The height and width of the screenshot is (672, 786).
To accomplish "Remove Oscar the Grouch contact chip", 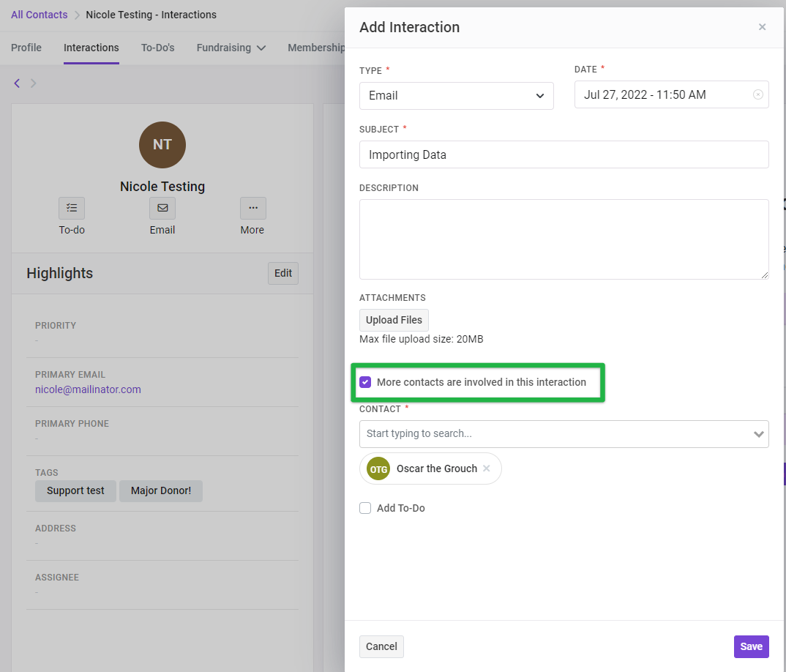I will tap(486, 468).
